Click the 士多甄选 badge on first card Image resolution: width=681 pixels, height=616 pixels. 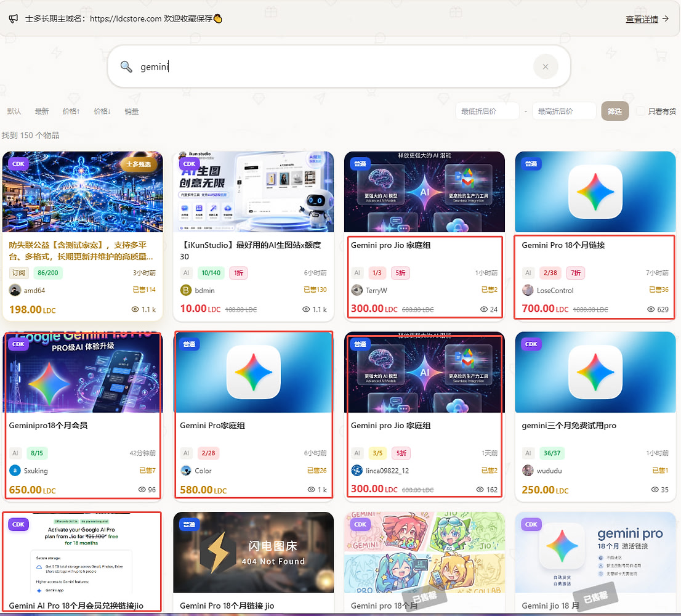[x=139, y=164]
